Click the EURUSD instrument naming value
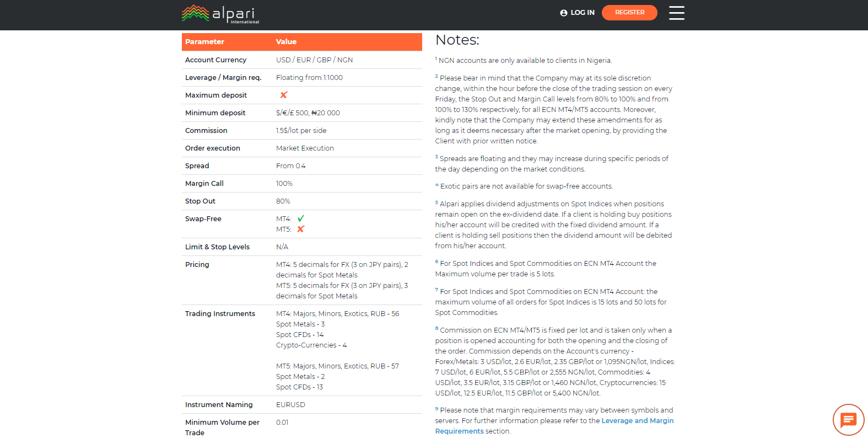The height and width of the screenshot is (438, 868). (x=290, y=404)
